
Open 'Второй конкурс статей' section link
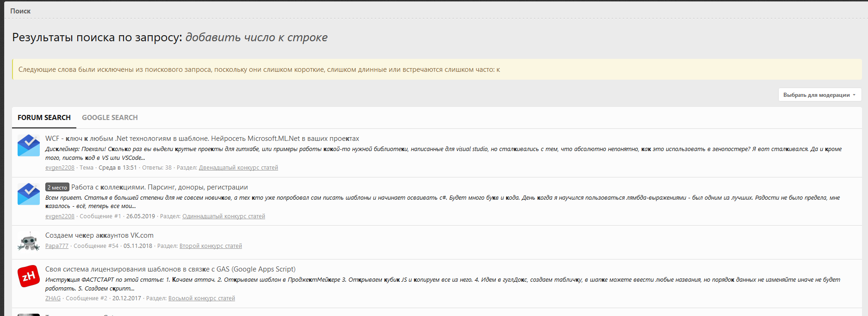click(211, 246)
